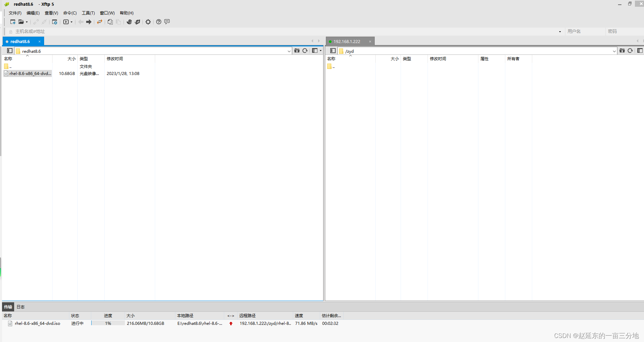Open the 帮助(H) menu
The image size is (644, 342).
coord(127,13)
